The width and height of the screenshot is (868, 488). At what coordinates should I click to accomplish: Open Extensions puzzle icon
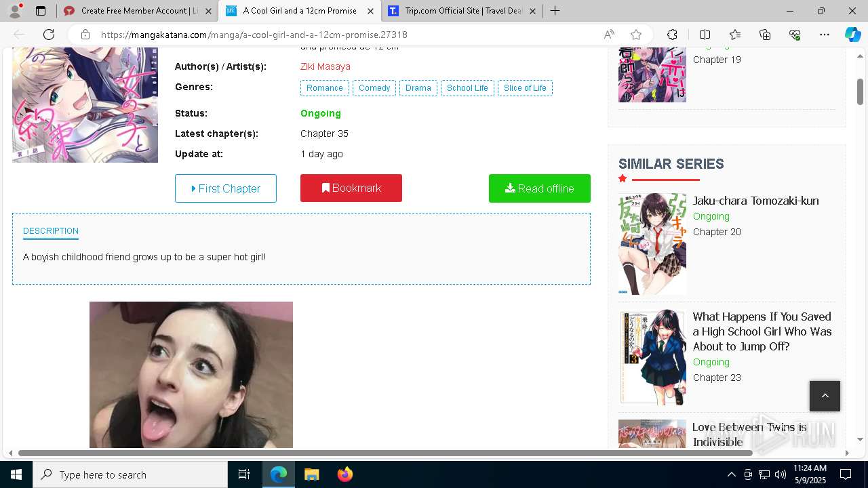(672, 35)
